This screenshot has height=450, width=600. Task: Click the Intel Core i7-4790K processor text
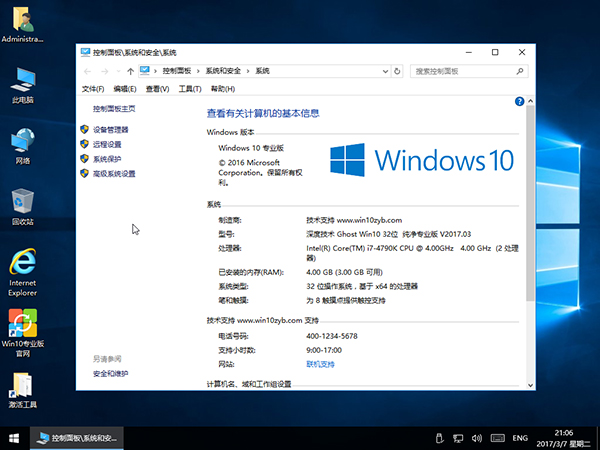(x=412, y=253)
